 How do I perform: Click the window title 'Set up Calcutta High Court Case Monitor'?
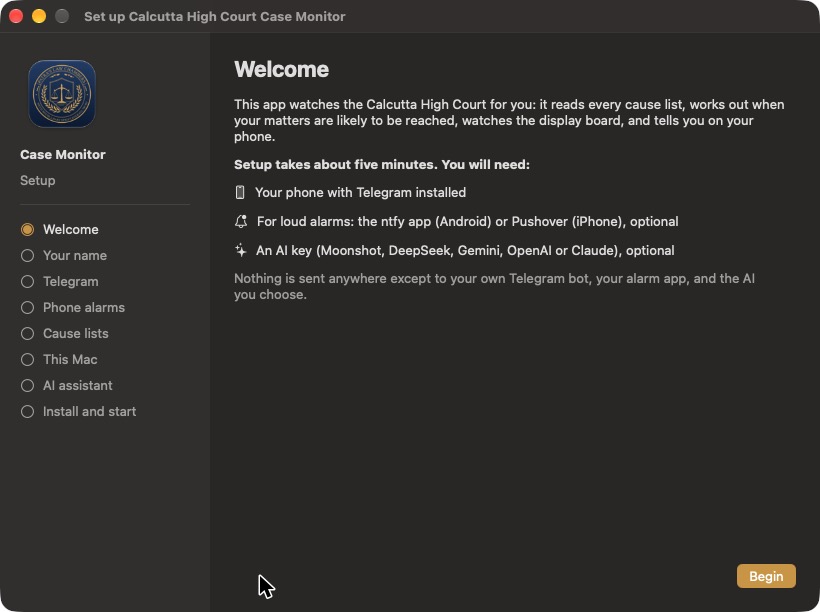pos(214,16)
